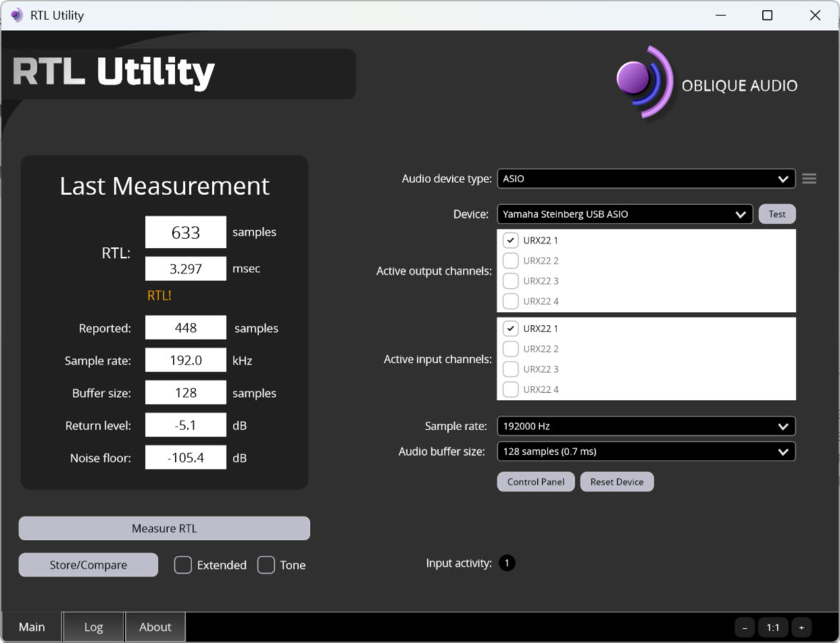This screenshot has height=643, width=840.
Task: Click the Last Measurement heading
Action: point(164,186)
